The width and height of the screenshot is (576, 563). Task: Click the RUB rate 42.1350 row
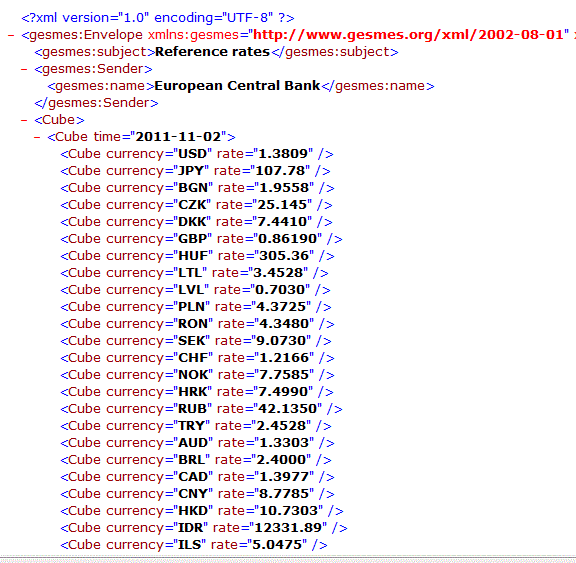tap(201, 409)
